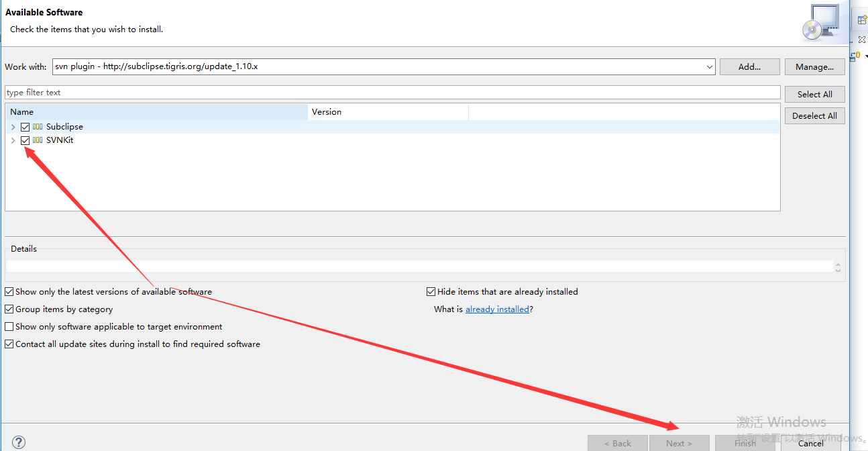Click the Subclipse category icon
The height and width of the screenshot is (451, 868).
[x=38, y=127]
